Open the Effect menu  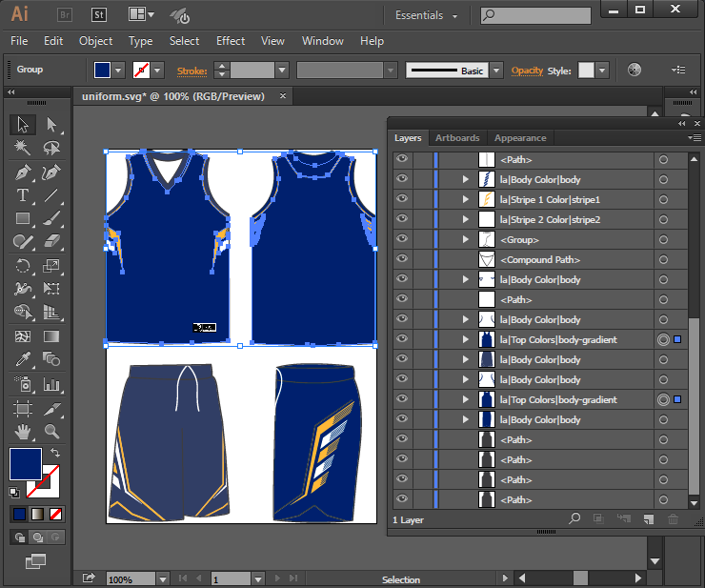tap(231, 41)
